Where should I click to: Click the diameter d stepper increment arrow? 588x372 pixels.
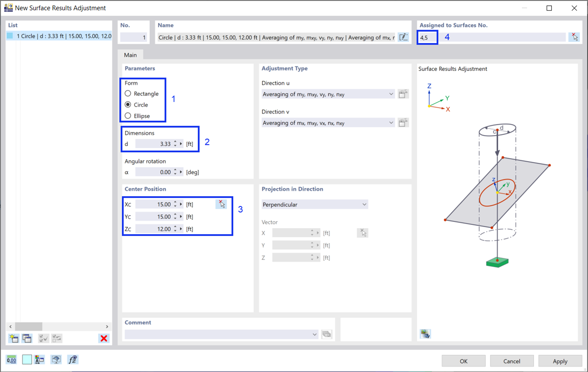176,142
